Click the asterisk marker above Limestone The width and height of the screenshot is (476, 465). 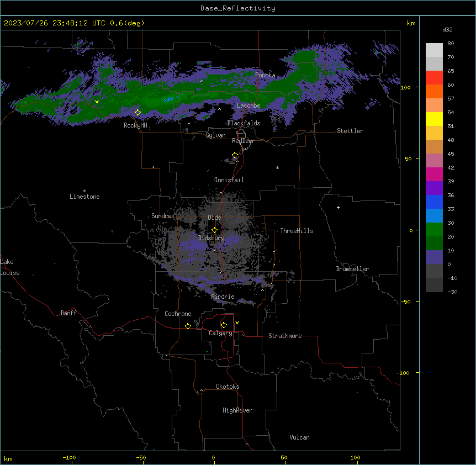click(x=84, y=191)
